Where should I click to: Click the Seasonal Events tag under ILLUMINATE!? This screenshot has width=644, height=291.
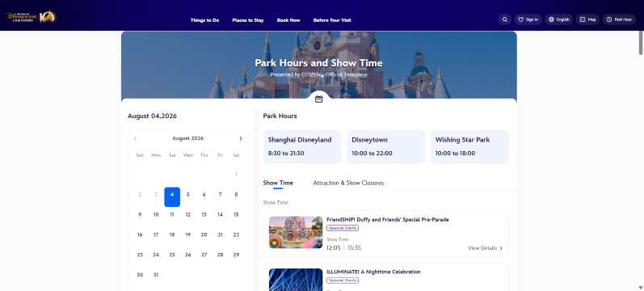343,280
